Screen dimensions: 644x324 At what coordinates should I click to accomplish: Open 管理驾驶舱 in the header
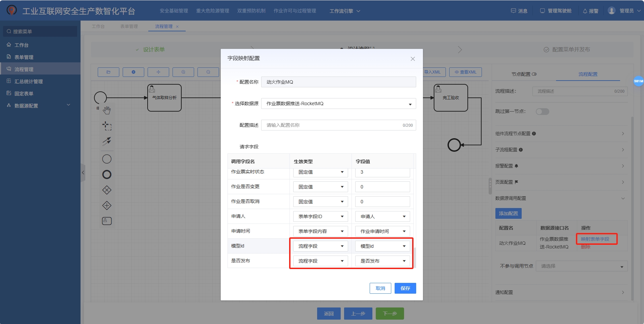pos(556,11)
